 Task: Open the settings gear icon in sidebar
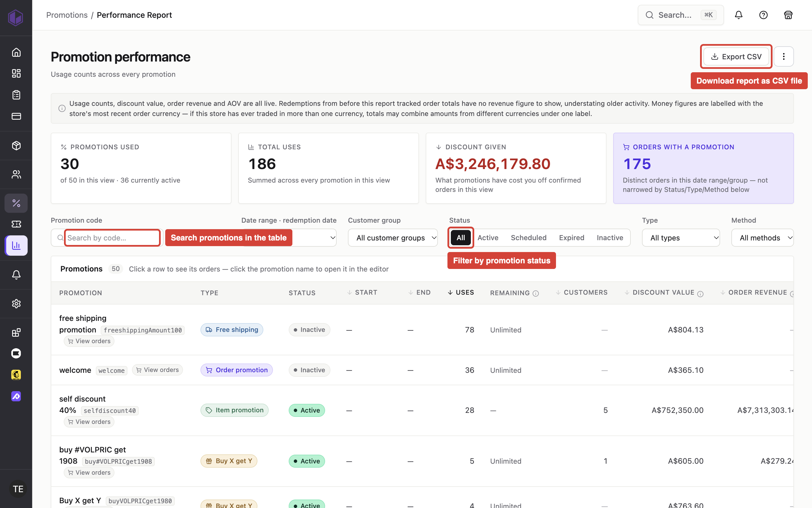click(x=16, y=303)
